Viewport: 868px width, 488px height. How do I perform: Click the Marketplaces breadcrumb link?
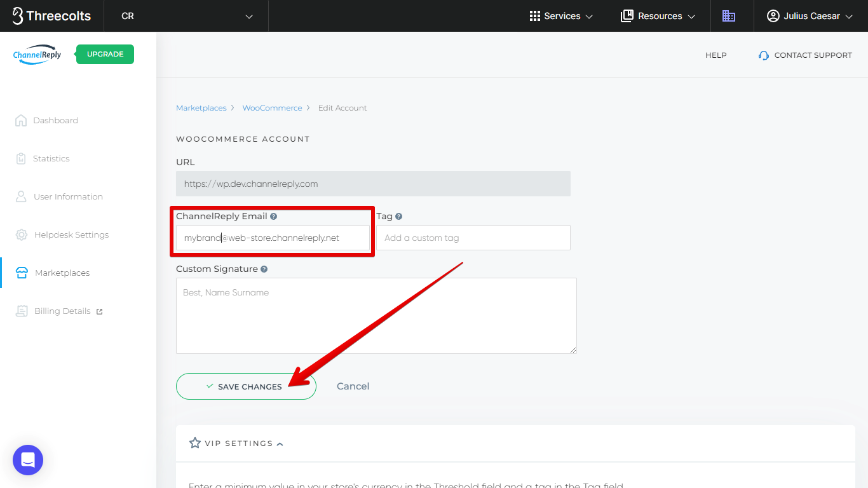(x=201, y=108)
